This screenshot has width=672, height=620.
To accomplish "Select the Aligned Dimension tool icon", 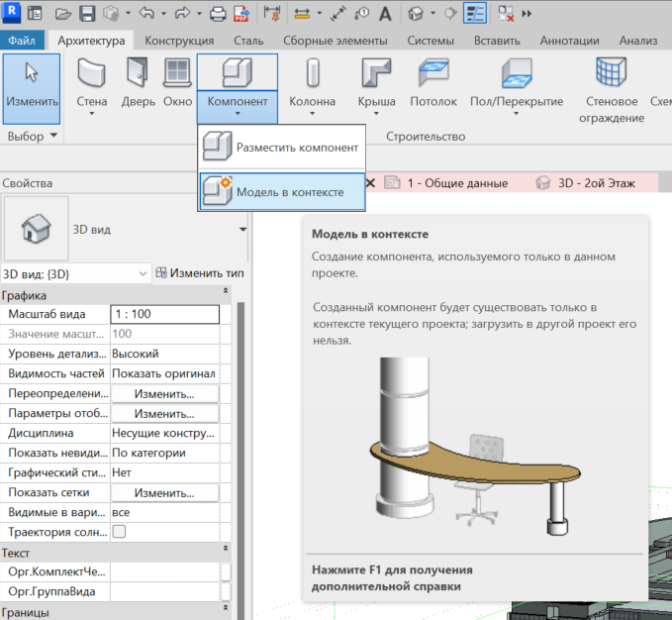I will click(272, 14).
